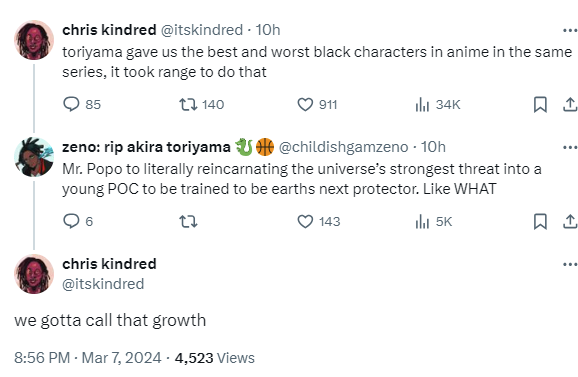Open chris kindred's avatar on the bottom tweet

34,274
